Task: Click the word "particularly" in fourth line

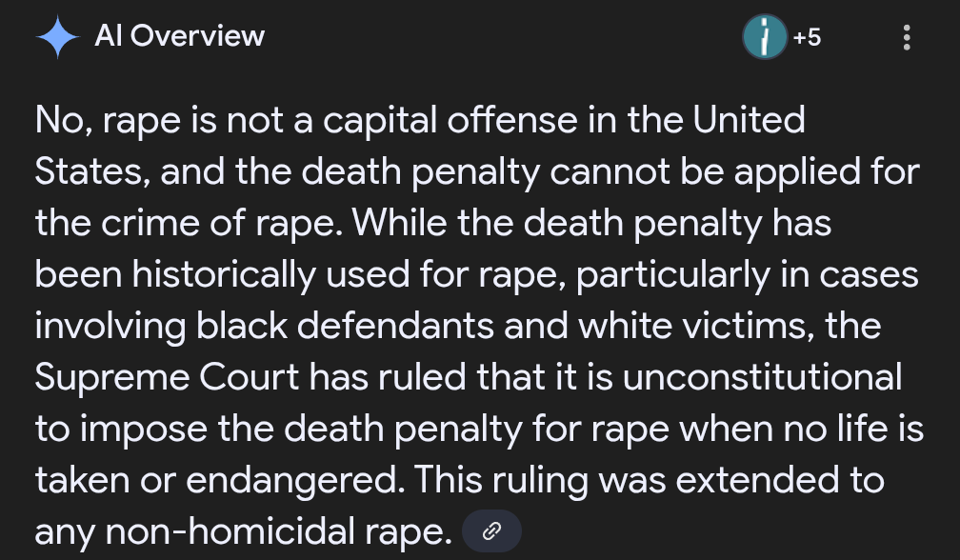Action: pyautogui.click(x=673, y=274)
